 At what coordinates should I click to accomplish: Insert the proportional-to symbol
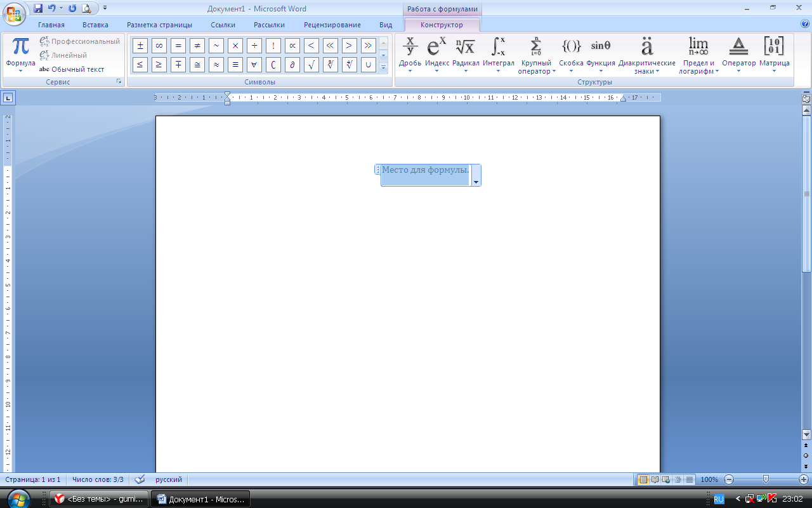point(292,46)
